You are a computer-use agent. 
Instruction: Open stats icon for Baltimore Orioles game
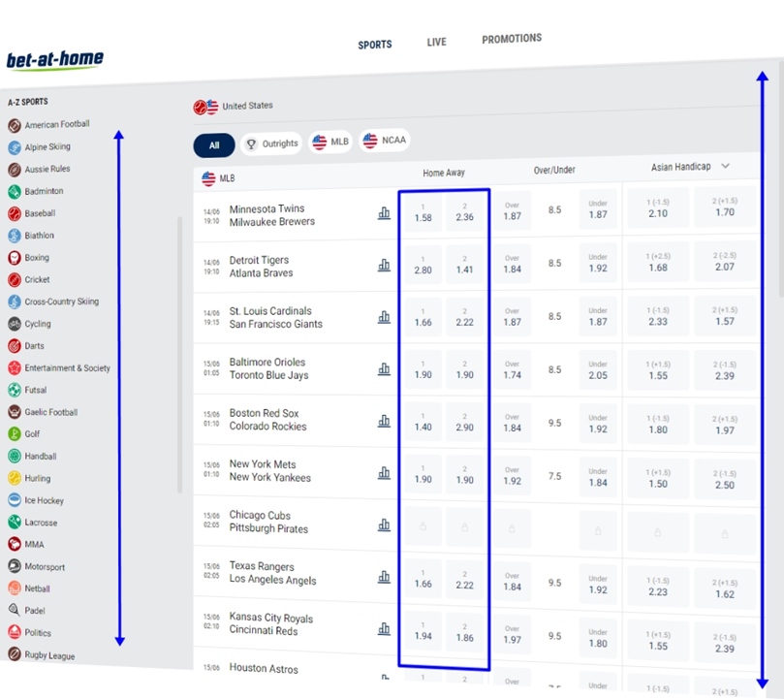point(384,369)
